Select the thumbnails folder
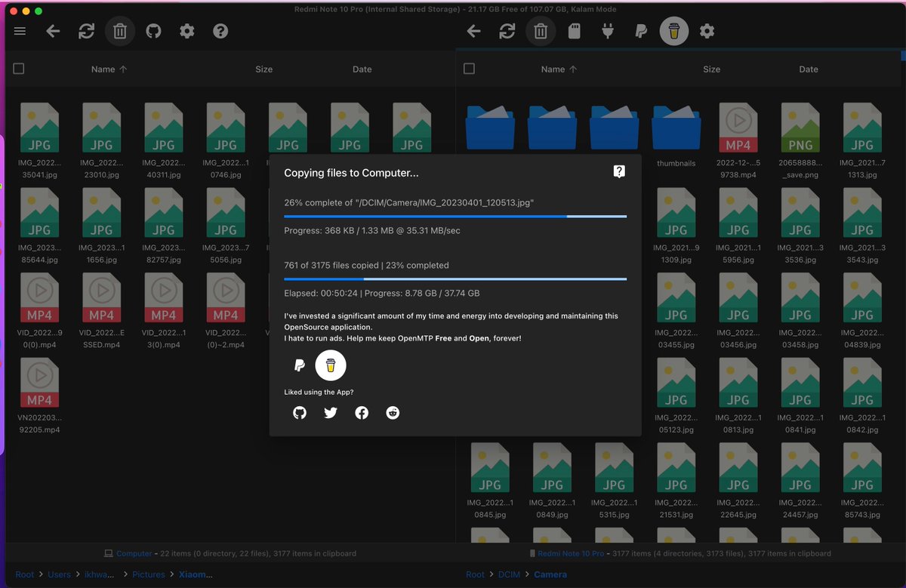Screen dimensions: 906x588 click(676, 136)
